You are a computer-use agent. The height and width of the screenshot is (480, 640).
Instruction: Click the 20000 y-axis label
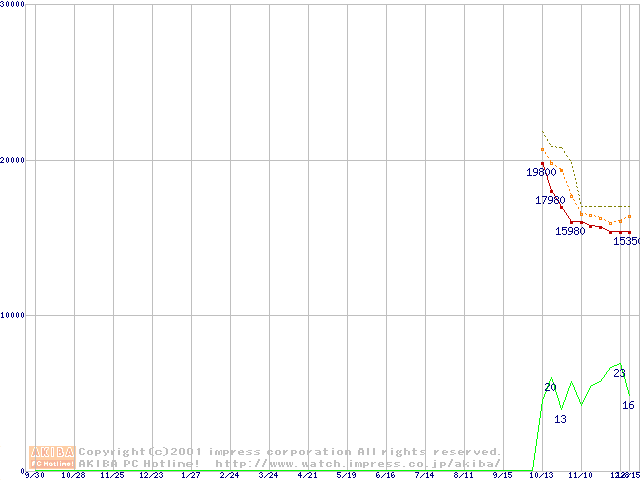[12, 160]
